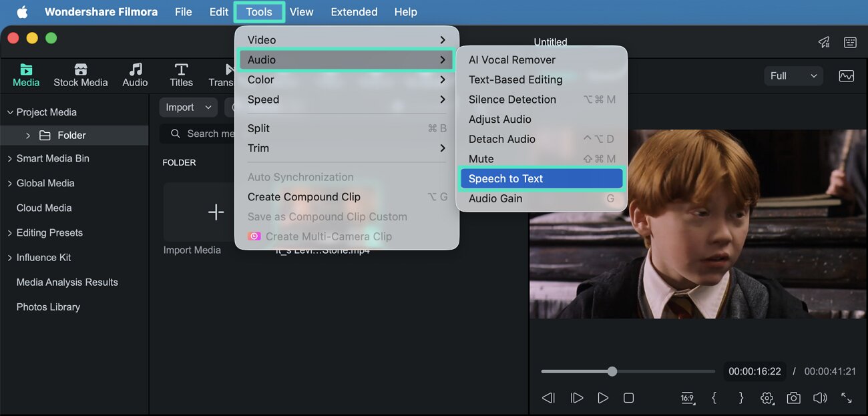Expand Global Media

10,183
